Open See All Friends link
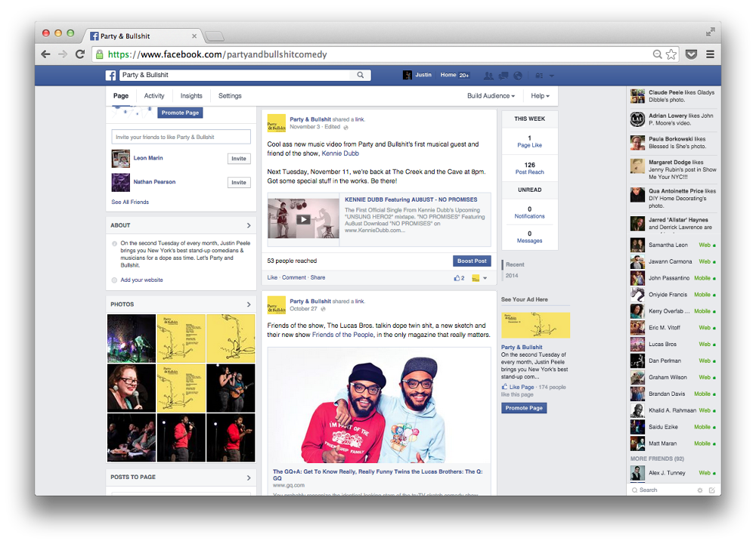Viewport: 756px width, 544px height. [130, 202]
